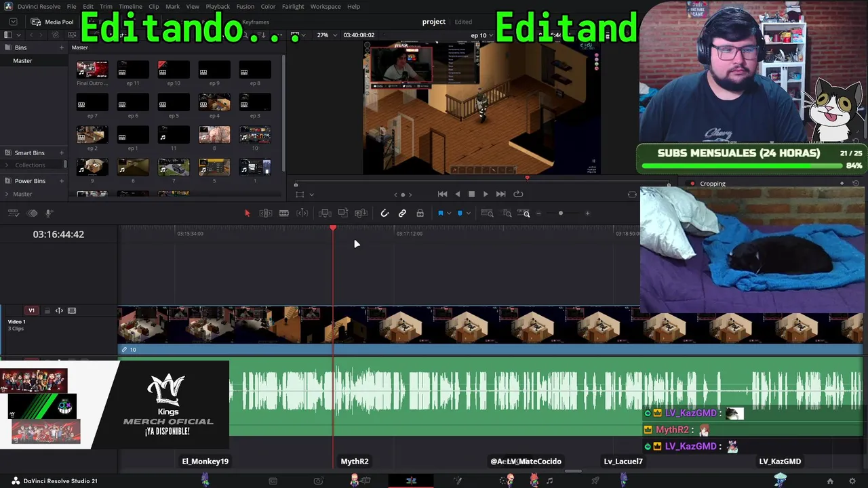Click the Overwrite Clip icon
Screen dimensions: 868x488
(343, 213)
